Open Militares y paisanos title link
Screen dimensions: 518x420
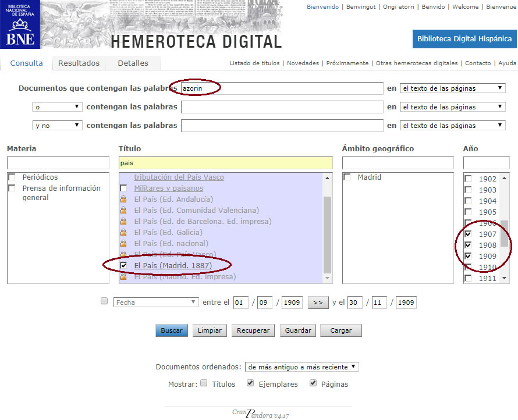click(x=168, y=188)
